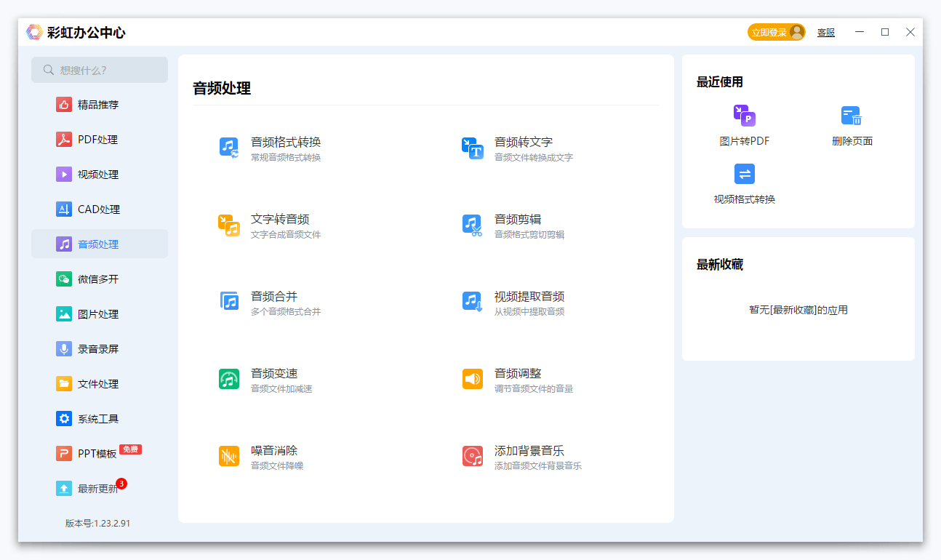Click the 最新收藏 heading
Viewport: 941px width, 560px height.
[720, 265]
